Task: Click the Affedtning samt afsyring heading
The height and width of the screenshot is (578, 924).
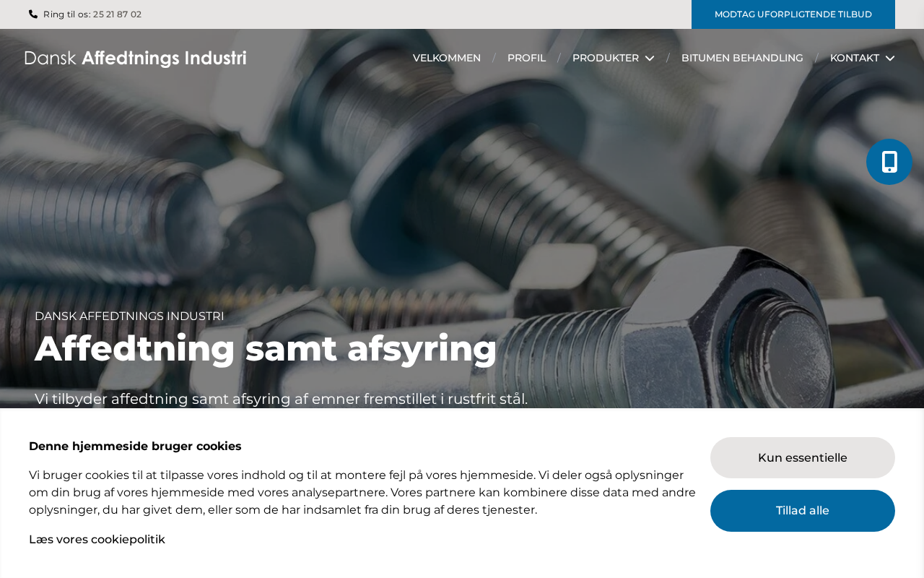Action: coord(266,348)
